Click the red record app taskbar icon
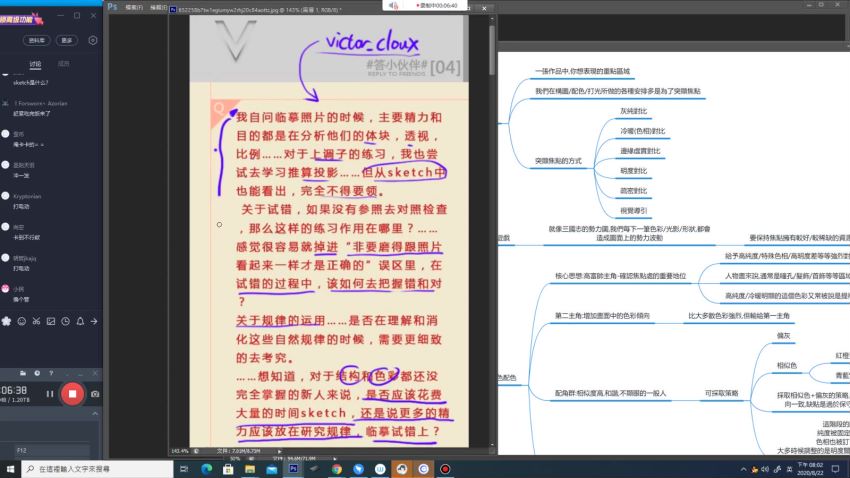Viewport: 850px width, 478px height. (445, 469)
